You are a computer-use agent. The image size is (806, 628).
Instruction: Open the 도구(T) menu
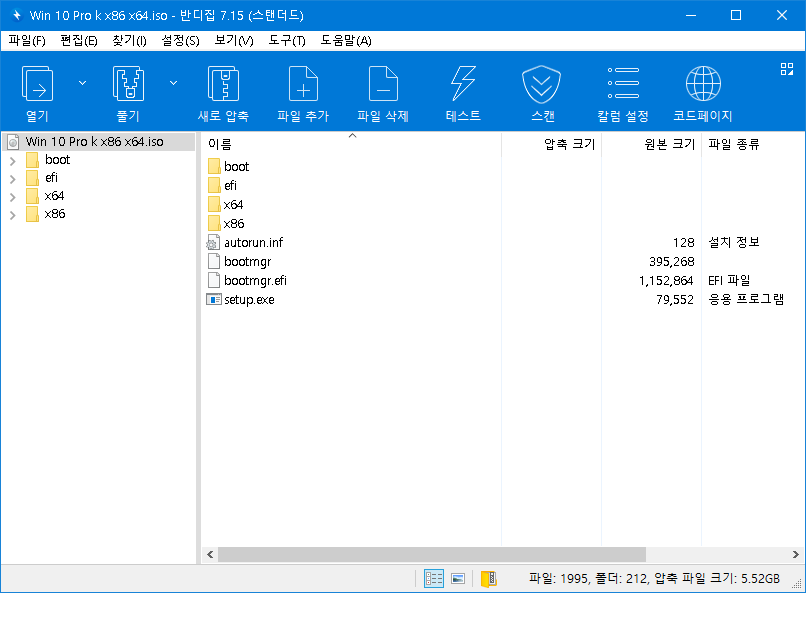coord(287,41)
